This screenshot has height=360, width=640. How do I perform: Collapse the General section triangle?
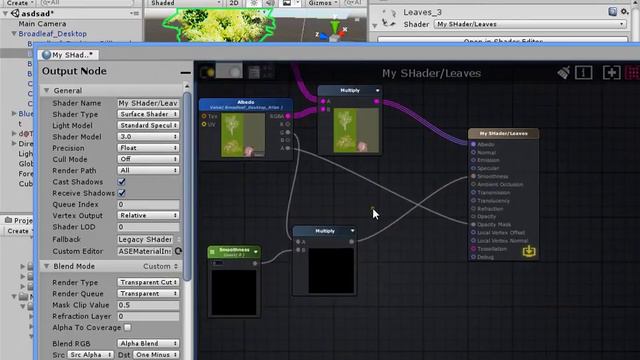coord(47,90)
